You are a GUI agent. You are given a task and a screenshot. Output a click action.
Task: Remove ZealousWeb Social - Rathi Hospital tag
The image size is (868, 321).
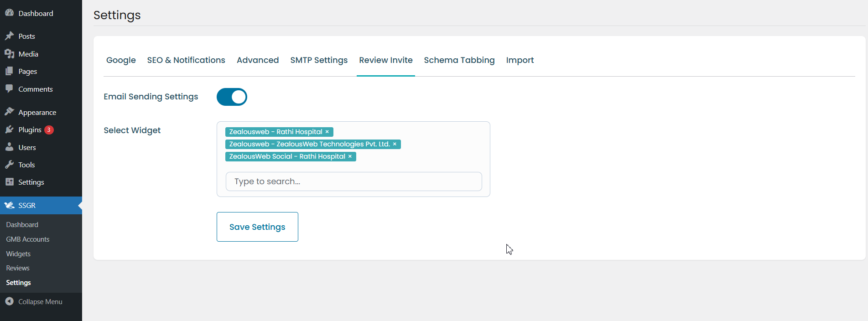click(350, 156)
